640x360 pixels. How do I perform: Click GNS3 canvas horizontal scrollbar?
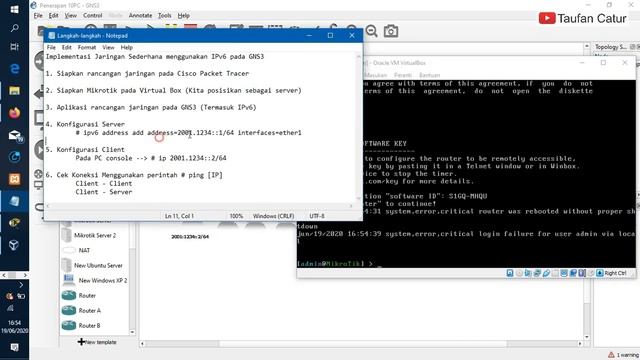click(x=361, y=344)
